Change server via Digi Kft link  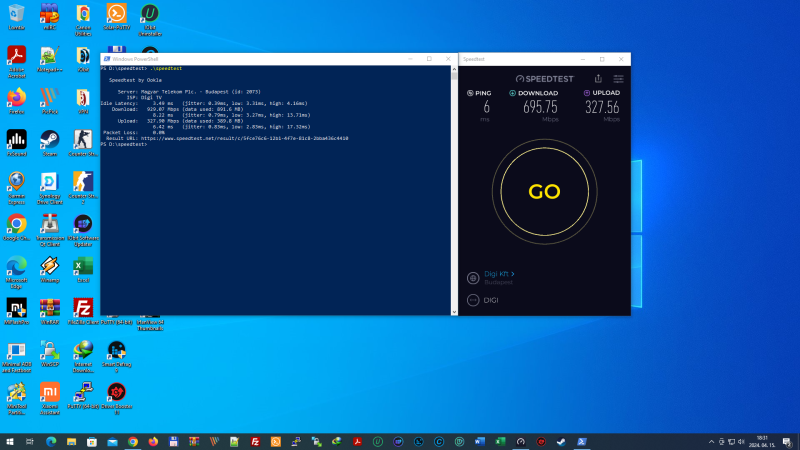pos(499,274)
